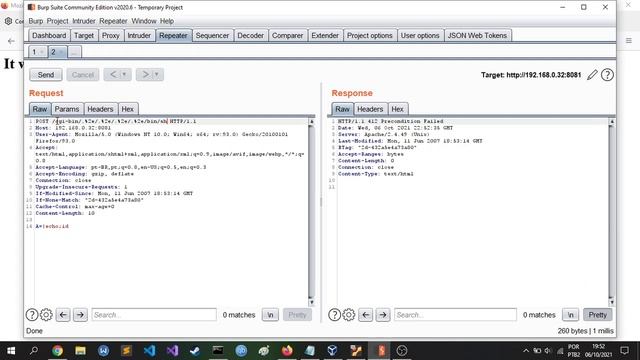Screen dimensions: 640x360
Task: Toggle response Pretty formatting button
Action: [x=598, y=315]
